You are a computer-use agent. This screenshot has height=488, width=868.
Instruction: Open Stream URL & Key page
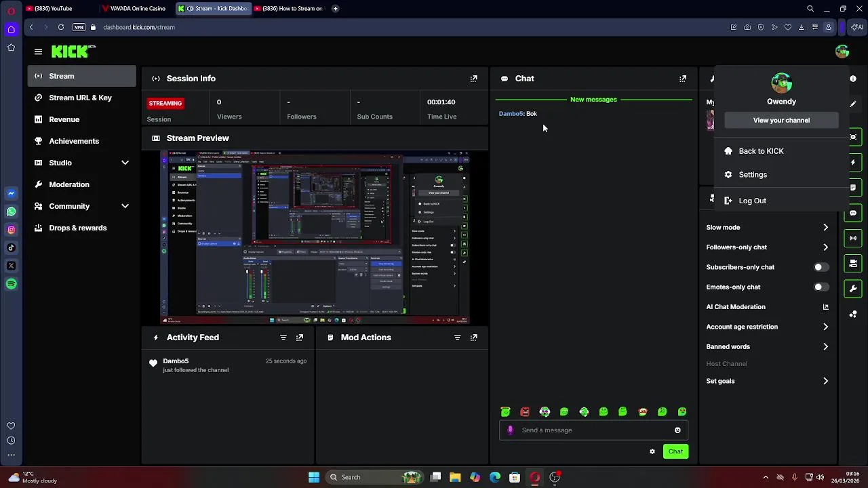[x=81, y=98]
